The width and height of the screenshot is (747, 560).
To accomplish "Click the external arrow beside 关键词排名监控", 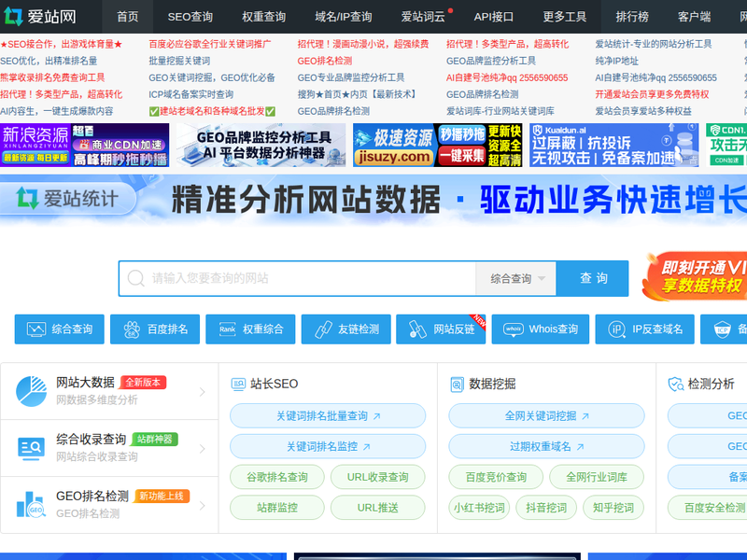I will (x=366, y=447).
